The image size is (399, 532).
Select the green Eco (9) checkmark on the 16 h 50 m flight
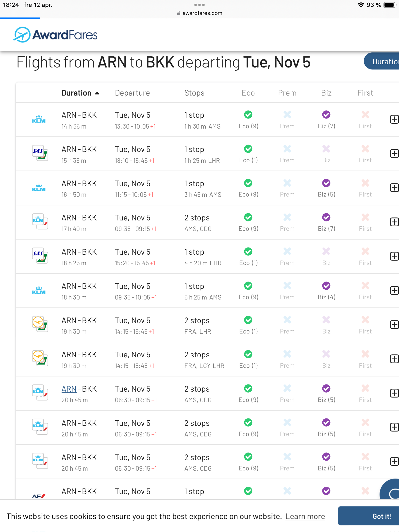point(248,183)
